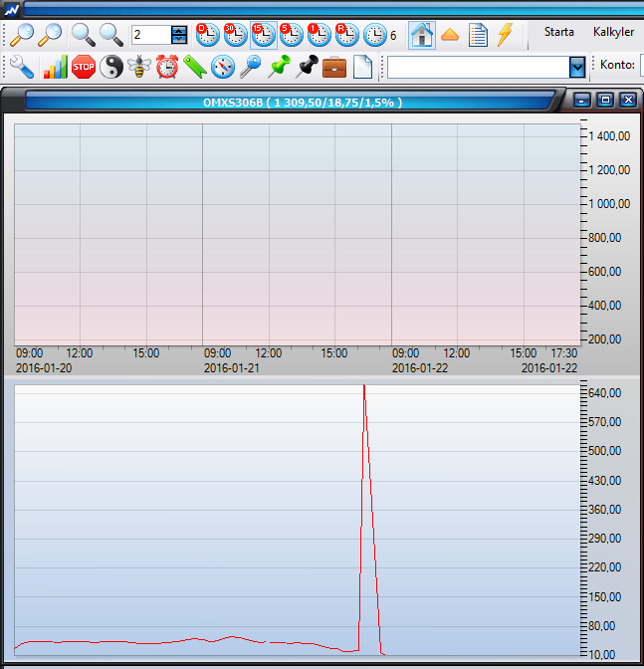Click the compass icon

click(x=223, y=68)
